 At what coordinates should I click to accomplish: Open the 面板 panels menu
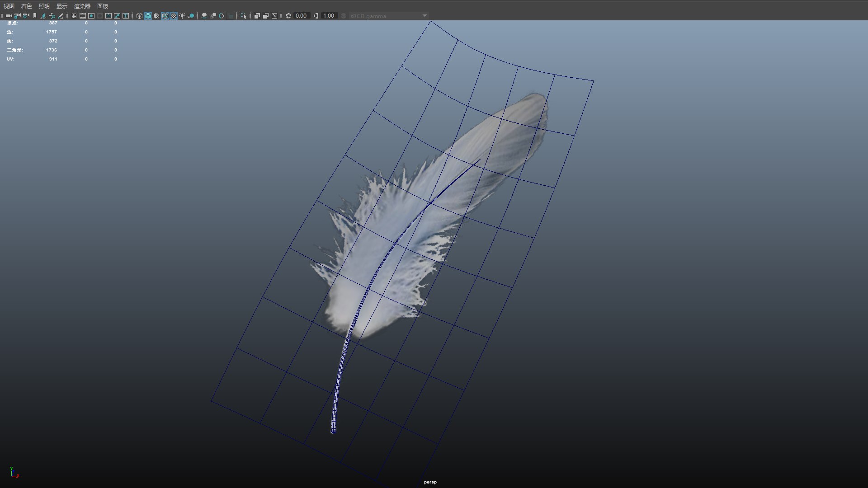pyautogui.click(x=103, y=6)
